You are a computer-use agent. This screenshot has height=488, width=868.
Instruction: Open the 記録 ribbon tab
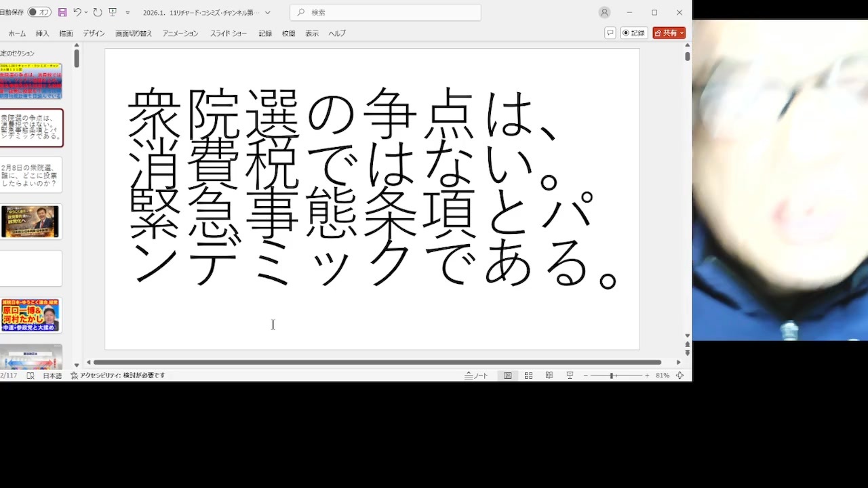(265, 33)
